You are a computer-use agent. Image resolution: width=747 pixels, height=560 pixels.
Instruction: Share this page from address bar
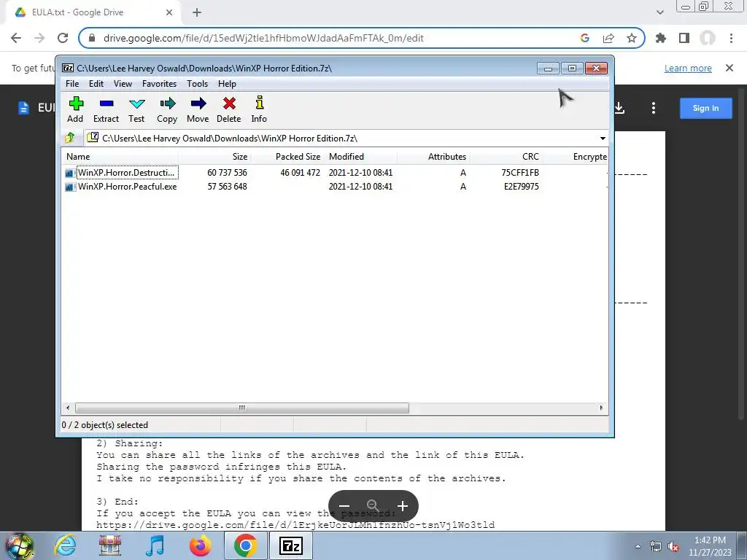pyautogui.click(x=608, y=38)
